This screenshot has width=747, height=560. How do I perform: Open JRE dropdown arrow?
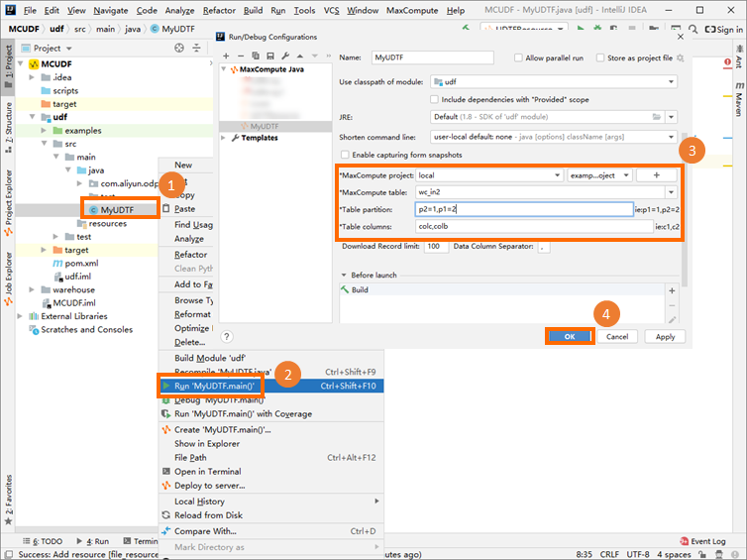click(671, 117)
